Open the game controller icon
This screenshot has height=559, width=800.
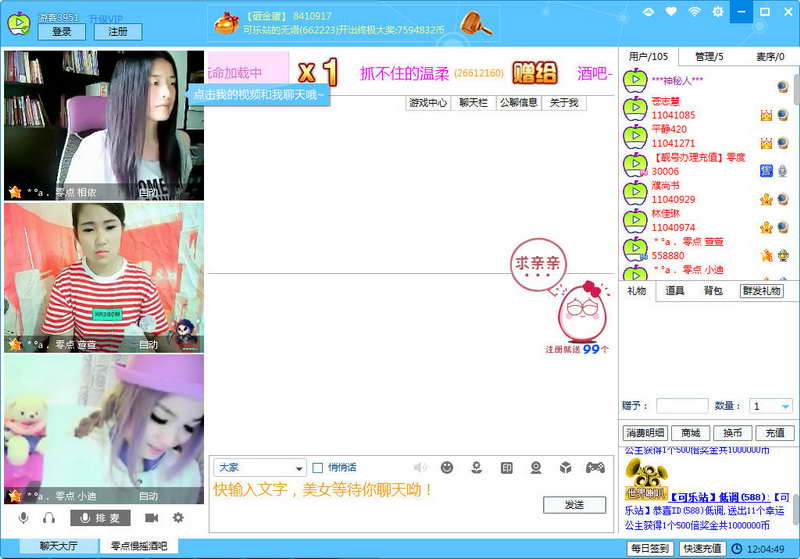(x=595, y=467)
